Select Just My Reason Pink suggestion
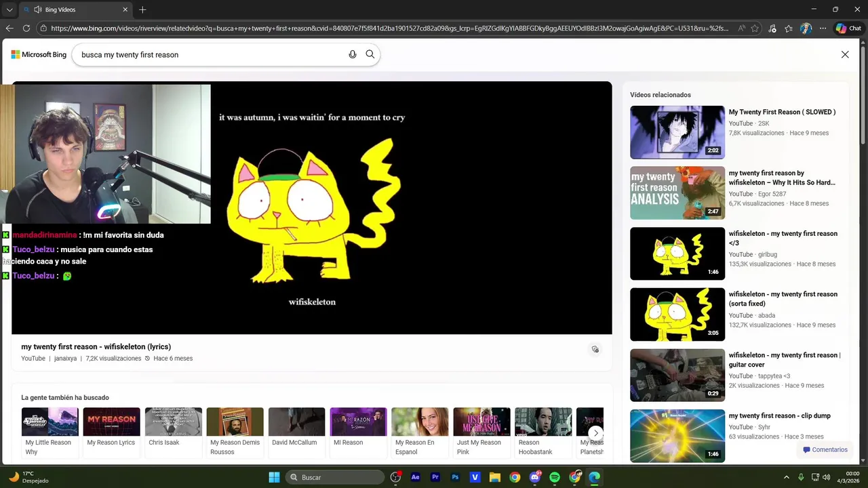The image size is (868, 488). pos(481,432)
